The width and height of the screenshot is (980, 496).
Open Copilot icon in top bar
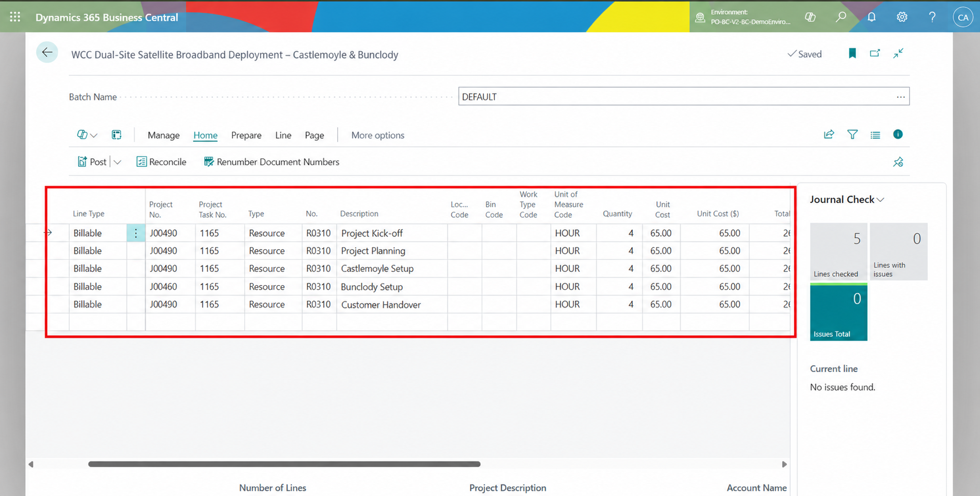[x=811, y=17]
